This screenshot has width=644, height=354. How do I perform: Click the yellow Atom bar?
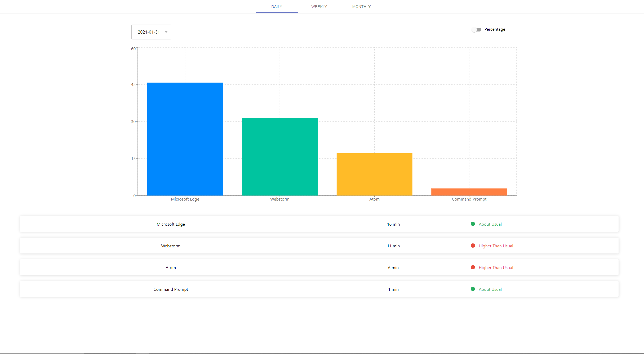click(x=374, y=174)
